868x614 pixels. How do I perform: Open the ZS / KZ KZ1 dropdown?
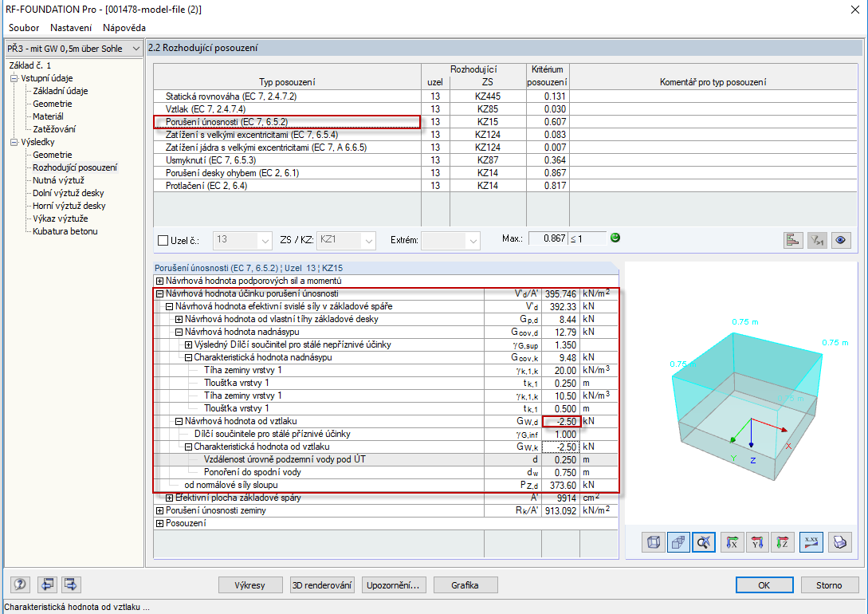tap(346, 240)
